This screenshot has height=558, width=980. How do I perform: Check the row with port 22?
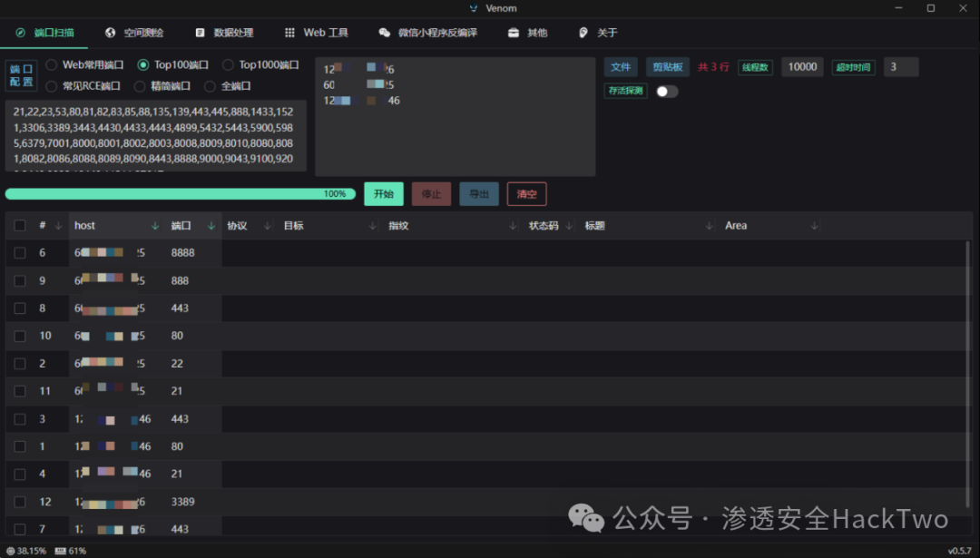point(20,364)
